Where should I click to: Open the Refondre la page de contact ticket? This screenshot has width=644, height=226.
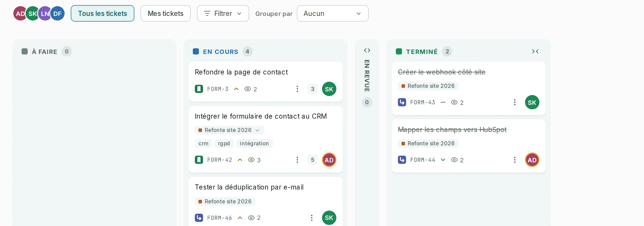(241, 72)
